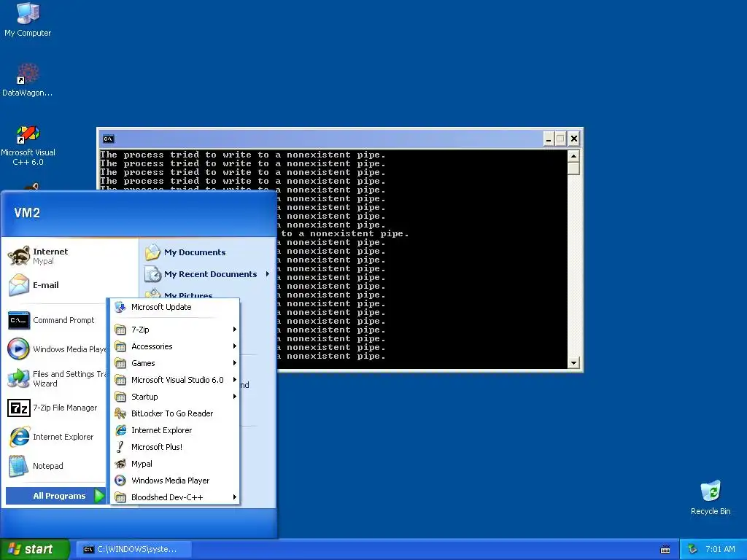Screen dimensions: 747x560
Task: Click the VM2 user name header
Action: click(27, 213)
